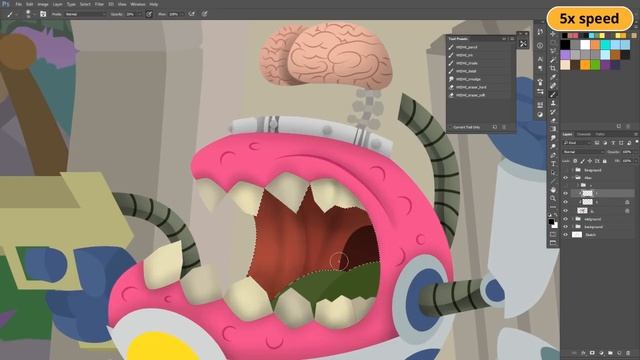Open the Character panel 'A' icon
The width and height of the screenshot is (640, 360).
540,59
